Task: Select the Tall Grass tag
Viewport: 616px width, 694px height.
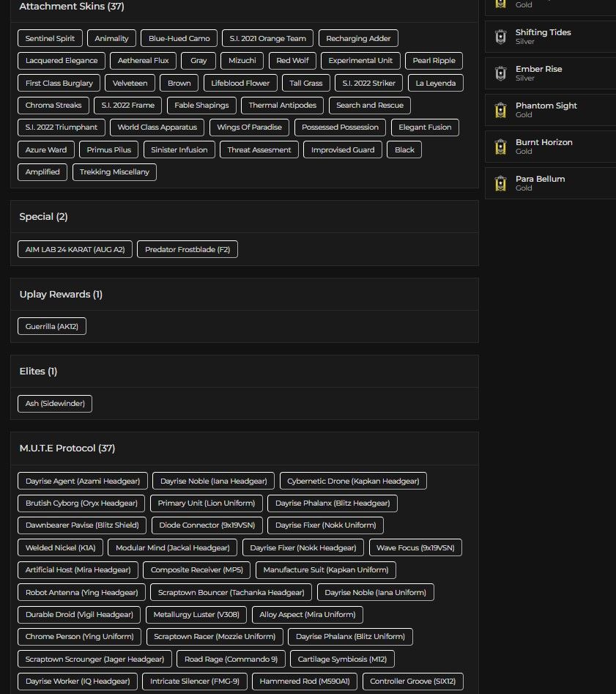Action: 305,84
